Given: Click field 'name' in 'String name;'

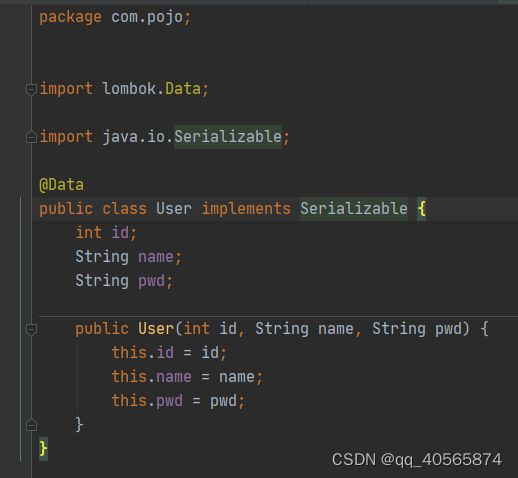Looking at the screenshot, I should [x=156, y=257].
